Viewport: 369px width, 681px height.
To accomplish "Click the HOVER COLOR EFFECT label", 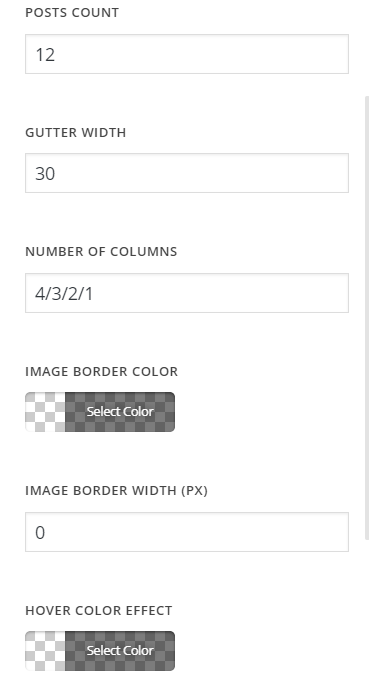I will (99, 610).
